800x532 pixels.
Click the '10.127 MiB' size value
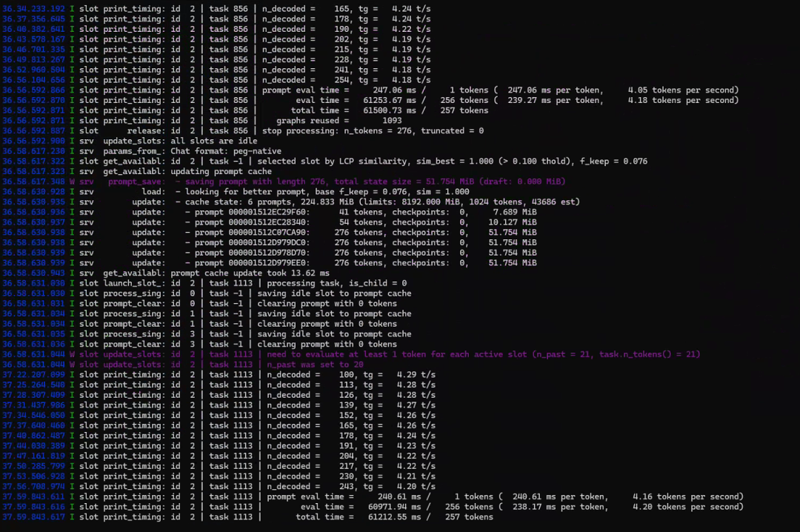point(513,222)
